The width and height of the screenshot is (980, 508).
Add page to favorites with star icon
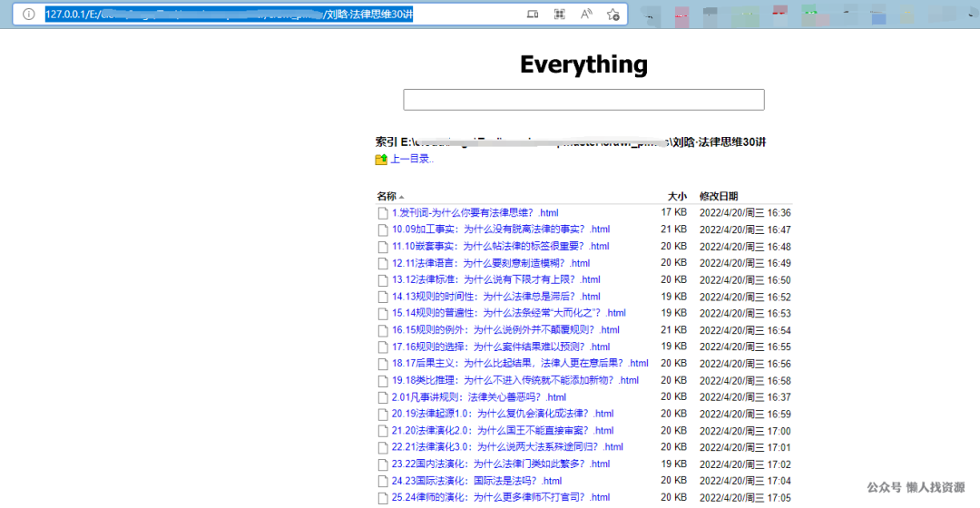click(x=613, y=14)
